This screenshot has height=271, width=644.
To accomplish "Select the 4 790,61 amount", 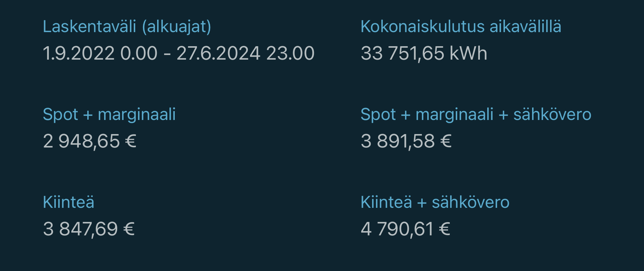I will point(397,229).
